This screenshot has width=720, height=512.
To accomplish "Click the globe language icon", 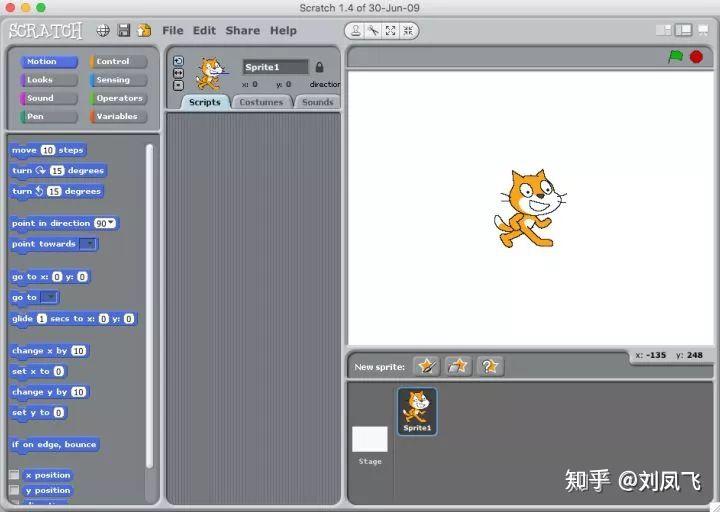I will [x=103, y=31].
